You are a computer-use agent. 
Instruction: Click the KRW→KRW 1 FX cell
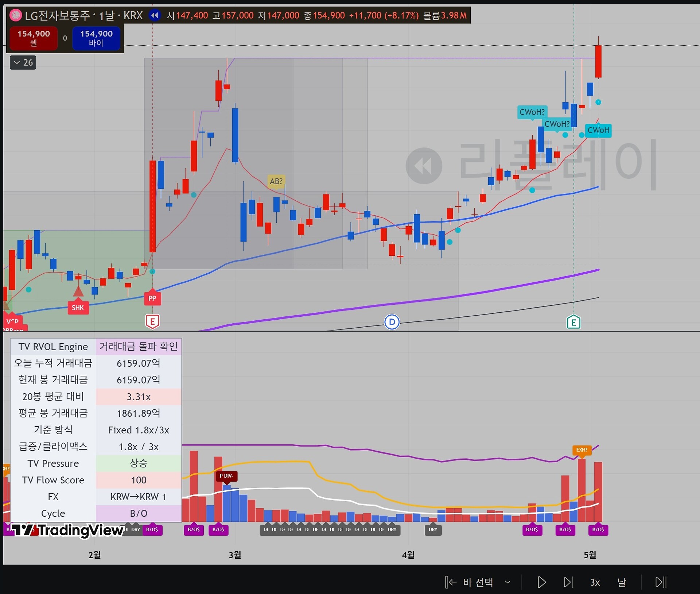pyautogui.click(x=139, y=497)
